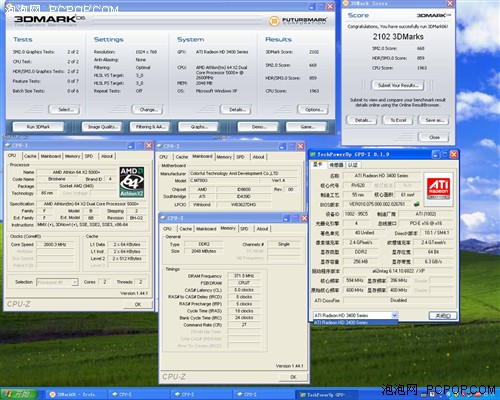Image resolution: width=500 pixels, height=400 pixels.
Task: Click the ATI Radeon logo in GPU-Z
Action: 438,188
